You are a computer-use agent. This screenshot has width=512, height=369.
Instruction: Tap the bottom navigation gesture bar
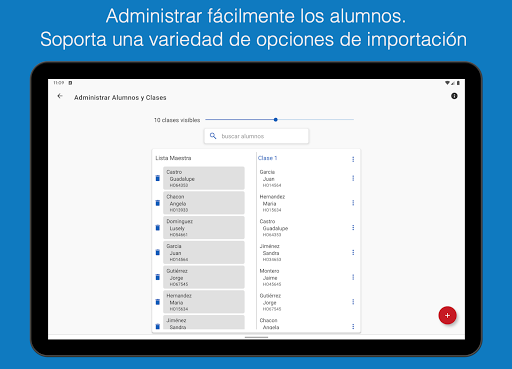pyautogui.click(x=256, y=337)
